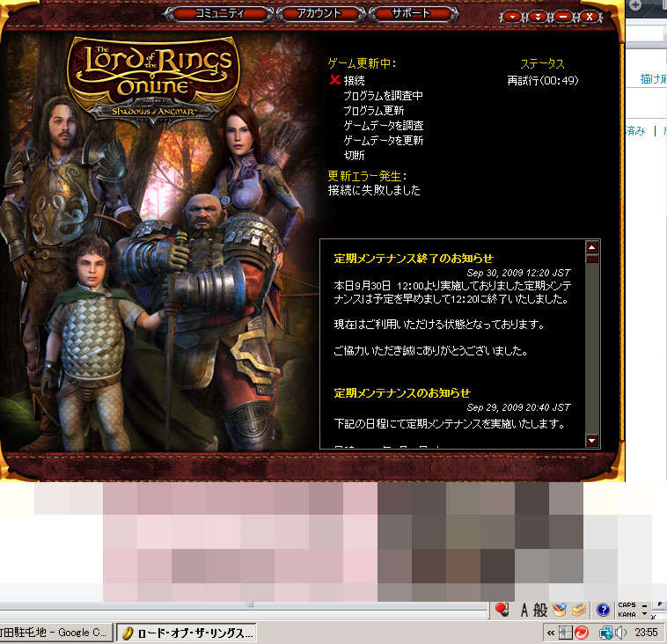Click the volume speaker tray icon
The width and height of the screenshot is (667, 644).
point(620,633)
